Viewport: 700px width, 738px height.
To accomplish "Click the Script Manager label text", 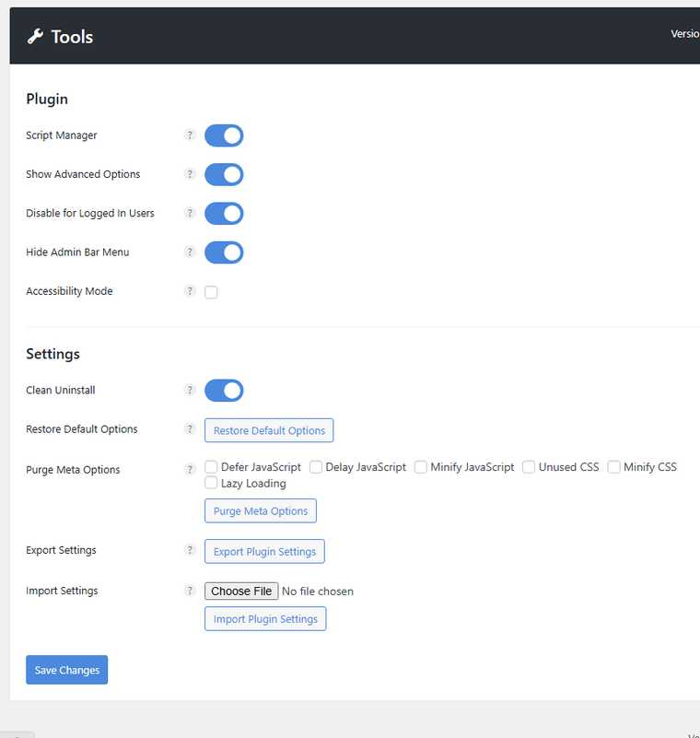I will [x=62, y=135].
